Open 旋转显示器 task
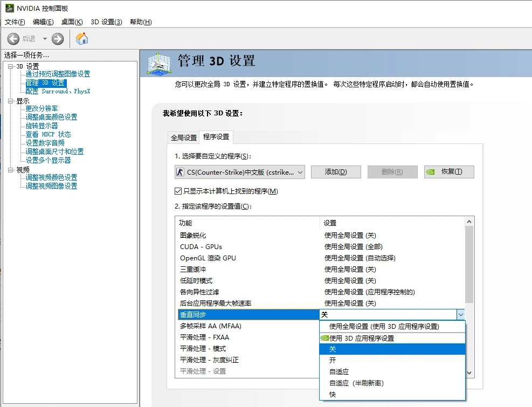Viewport: 532px width, 407px height. click(x=42, y=126)
